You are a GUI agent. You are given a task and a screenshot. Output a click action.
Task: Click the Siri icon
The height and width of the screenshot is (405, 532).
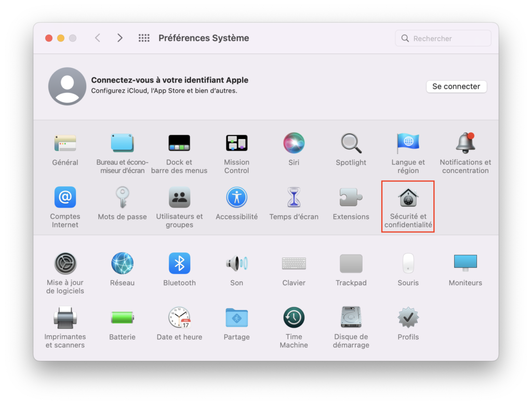[x=294, y=143]
